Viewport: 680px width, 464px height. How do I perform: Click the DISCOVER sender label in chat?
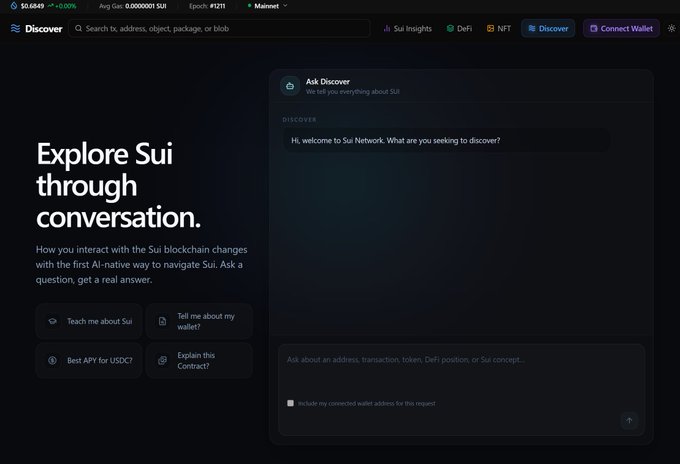point(300,120)
